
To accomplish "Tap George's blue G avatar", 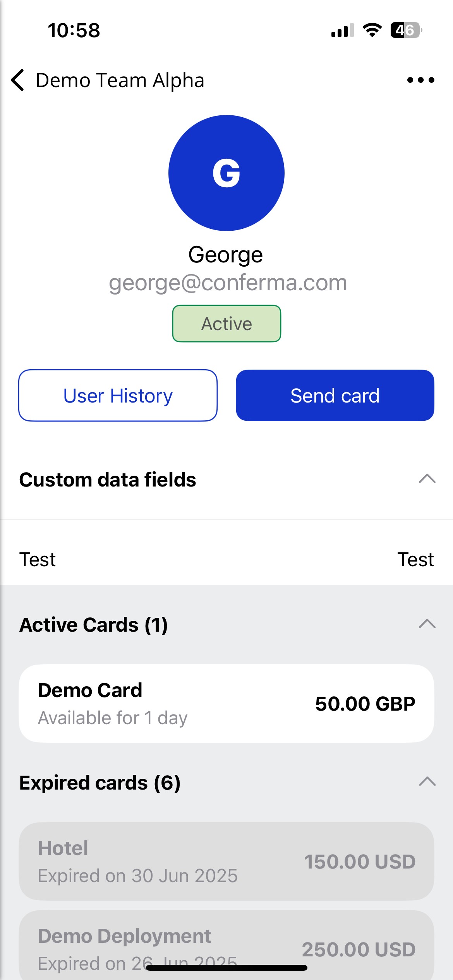I will click(x=226, y=173).
